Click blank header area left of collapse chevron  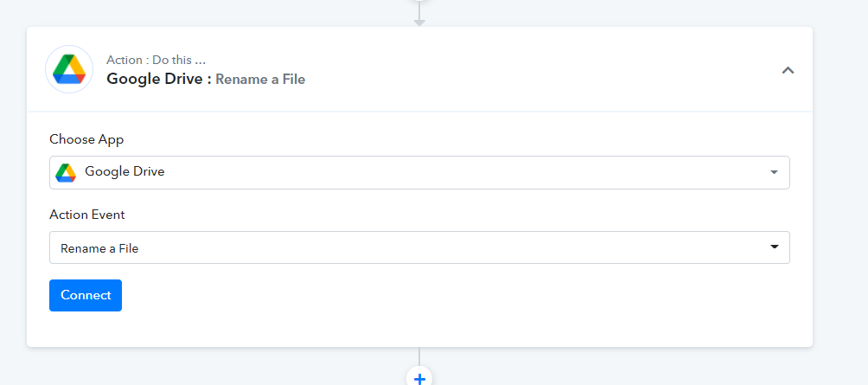pos(543,70)
